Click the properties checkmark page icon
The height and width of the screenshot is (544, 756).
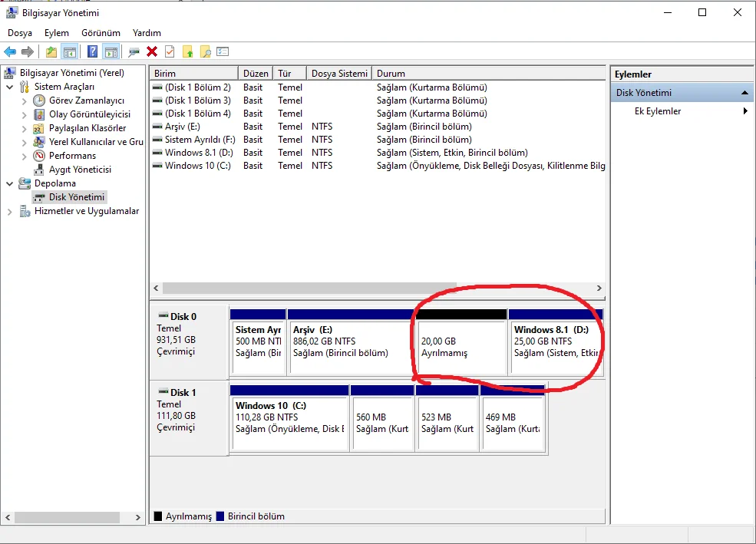tap(170, 51)
